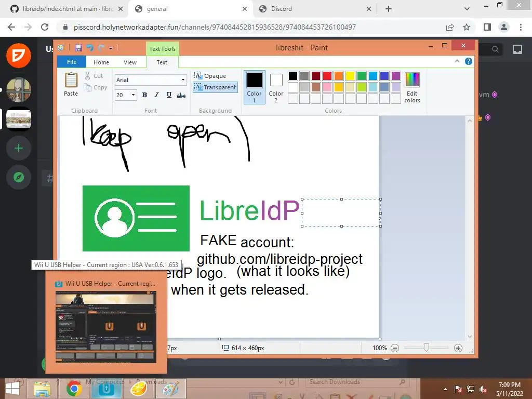Open Edit colors dialog
The height and width of the screenshot is (399, 532).
coord(412,87)
